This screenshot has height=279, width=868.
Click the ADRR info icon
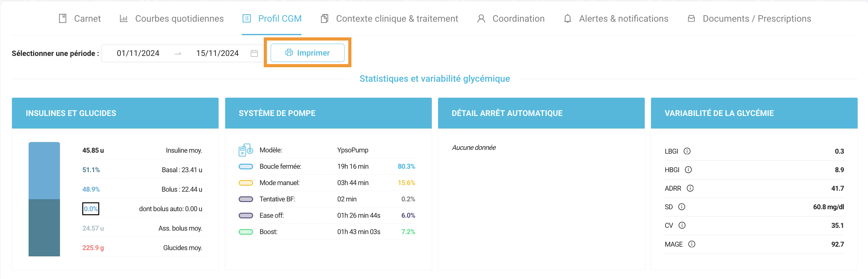(x=690, y=189)
